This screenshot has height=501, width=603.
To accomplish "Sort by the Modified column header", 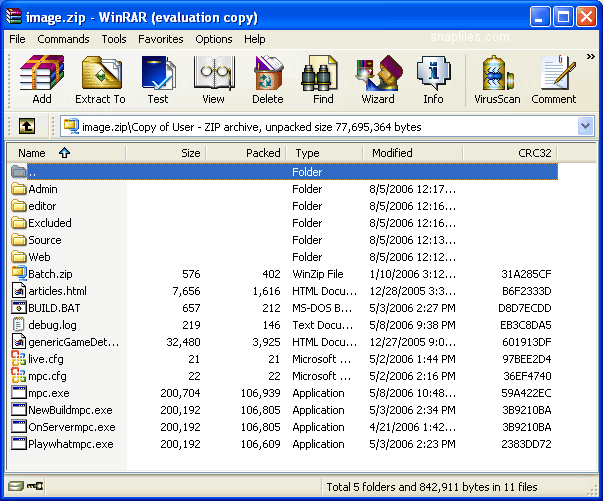I will (413, 153).
